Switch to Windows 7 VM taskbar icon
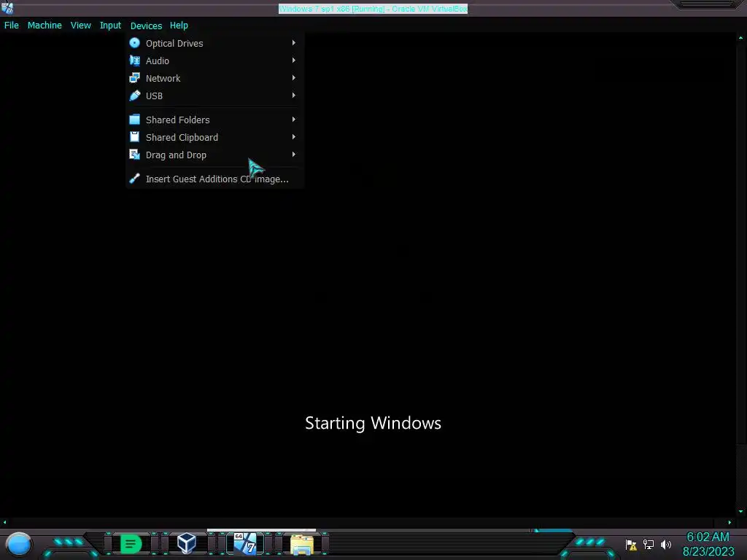This screenshot has width=747, height=560. tap(245, 543)
